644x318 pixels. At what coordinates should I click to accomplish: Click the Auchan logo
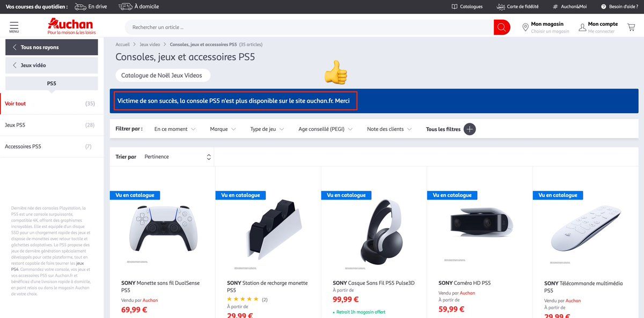tap(70, 27)
